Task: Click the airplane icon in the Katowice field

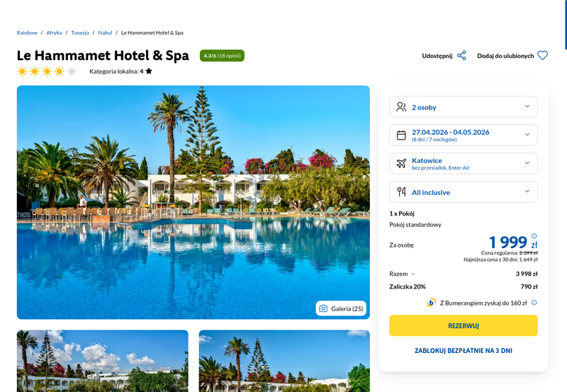Action: pos(401,164)
